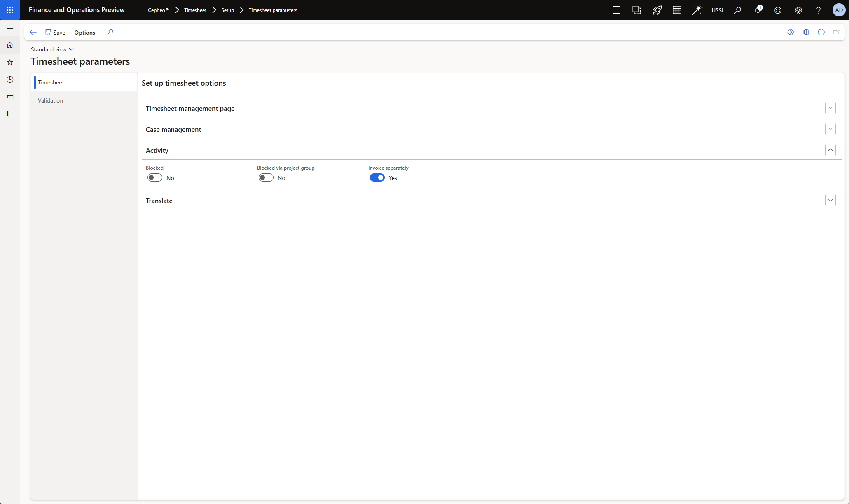849x504 pixels.
Task: Click the notification bell icon
Action: pyautogui.click(x=758, y=10)
